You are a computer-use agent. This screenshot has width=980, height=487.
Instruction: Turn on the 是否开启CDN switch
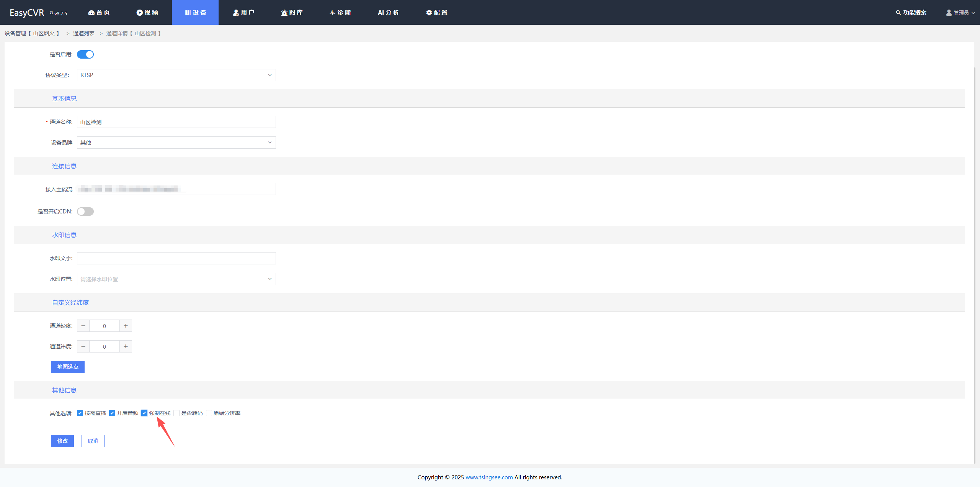(x=85, y=212)
